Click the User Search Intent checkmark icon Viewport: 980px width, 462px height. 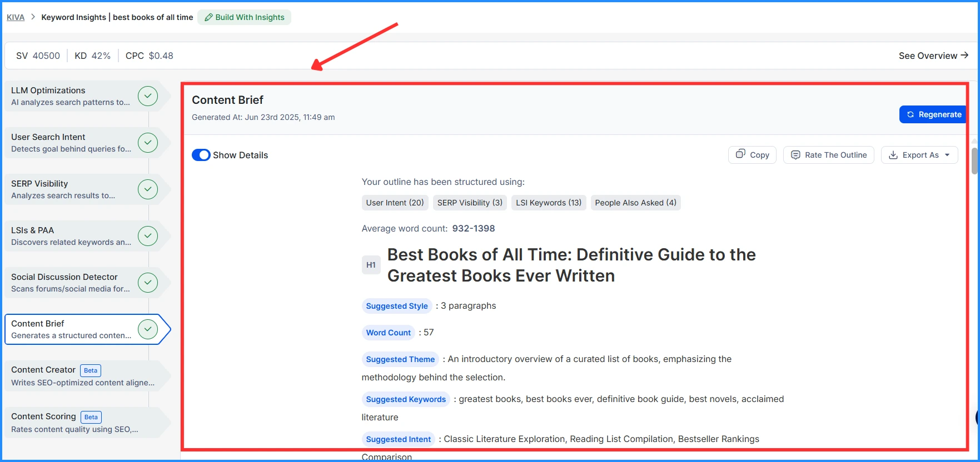point(148,143)
